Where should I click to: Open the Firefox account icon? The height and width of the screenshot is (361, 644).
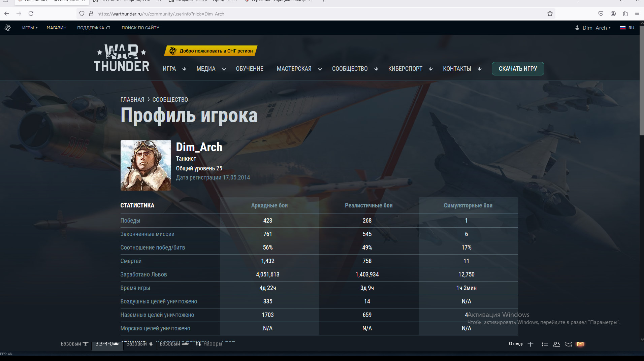pyautogui.click(x=613, y=13)
